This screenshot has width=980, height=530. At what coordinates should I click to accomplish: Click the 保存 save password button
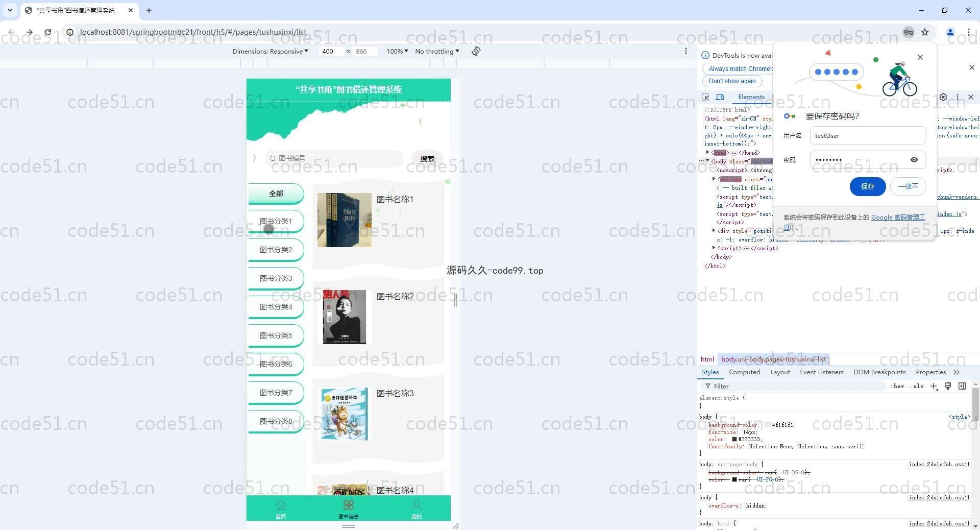(x=868, y=186)
